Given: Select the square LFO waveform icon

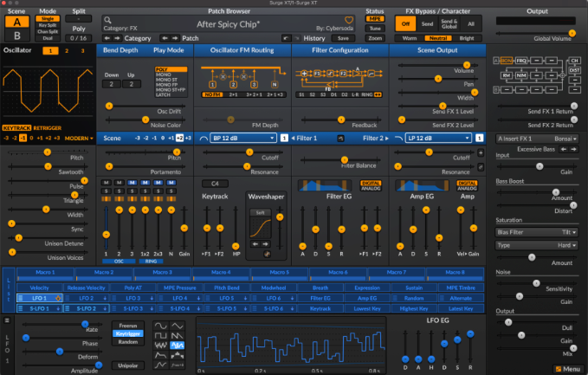Looking at the screenshot, I should (161, 336).
